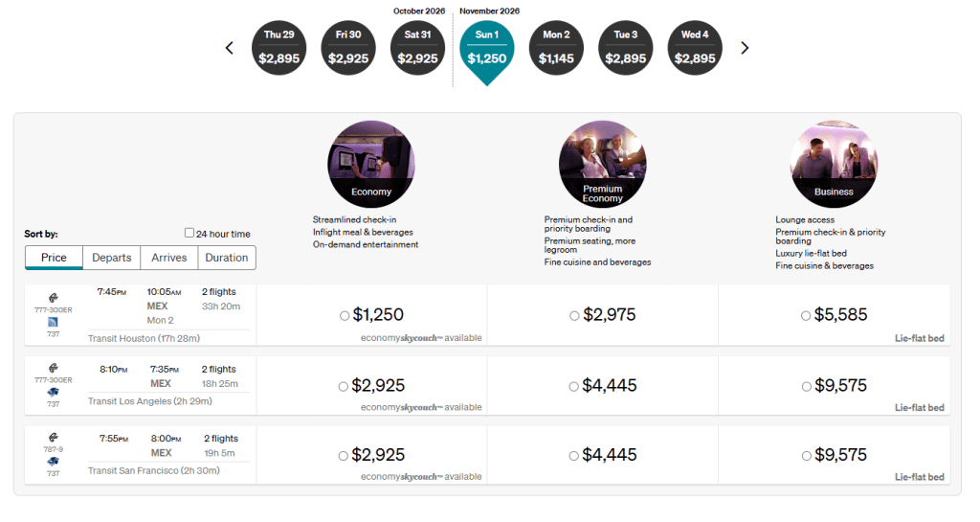Select $2,975 Premium Economy via Houston
Screen dimensions: 980x522
tap(574, 315)
